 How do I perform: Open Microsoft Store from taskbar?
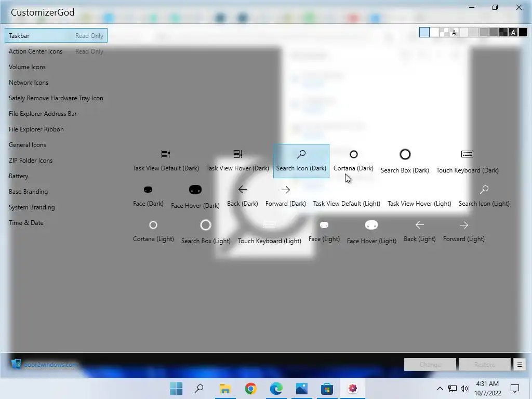coord(327,389)
